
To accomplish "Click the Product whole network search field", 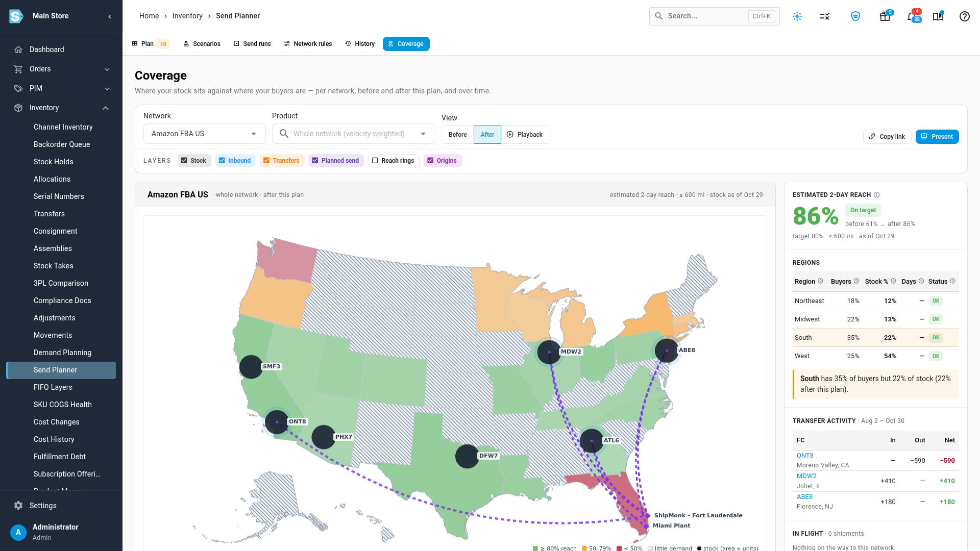I will pyautogui.click(x=353, y=134).
